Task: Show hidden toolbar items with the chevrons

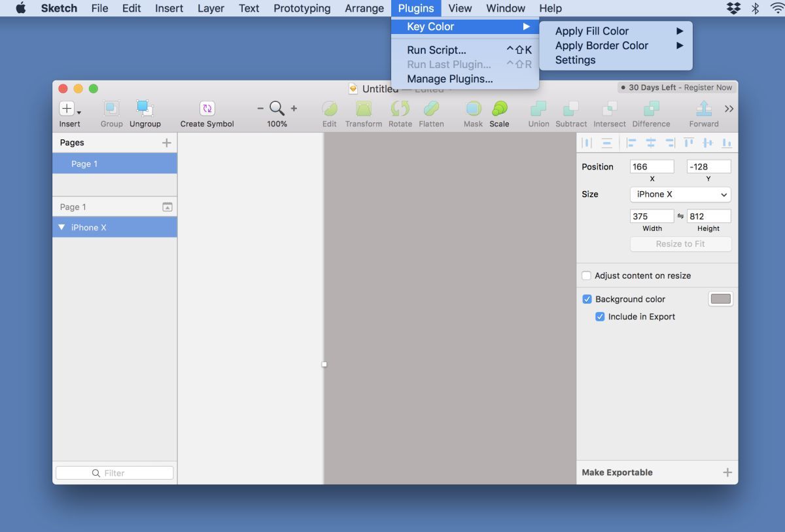Action: [729, 109]
